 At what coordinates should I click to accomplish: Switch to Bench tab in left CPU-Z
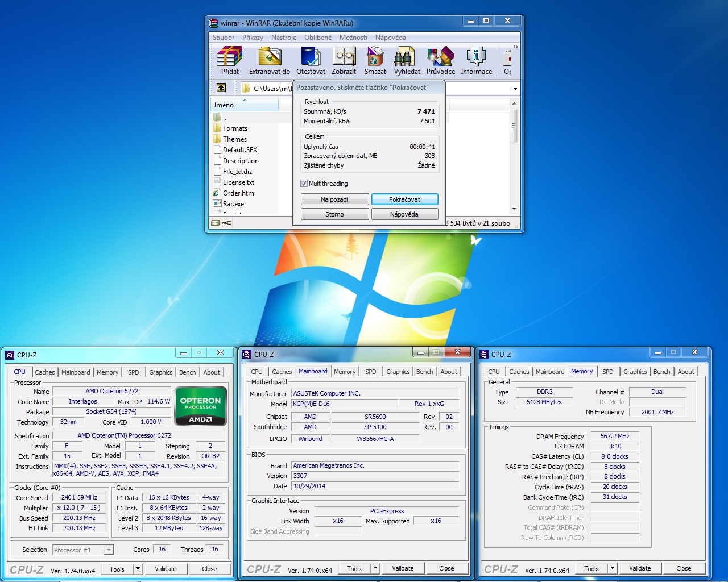(x=188, y=372)
